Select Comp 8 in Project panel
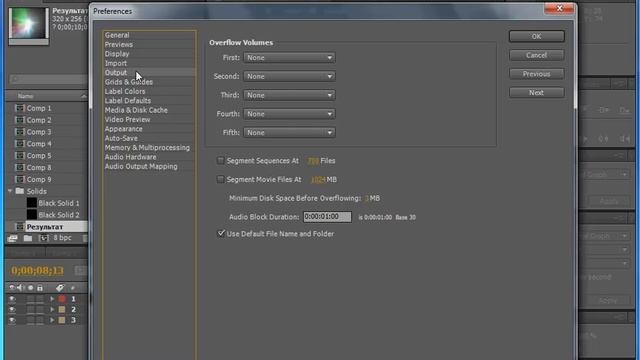 click(39, 167)
